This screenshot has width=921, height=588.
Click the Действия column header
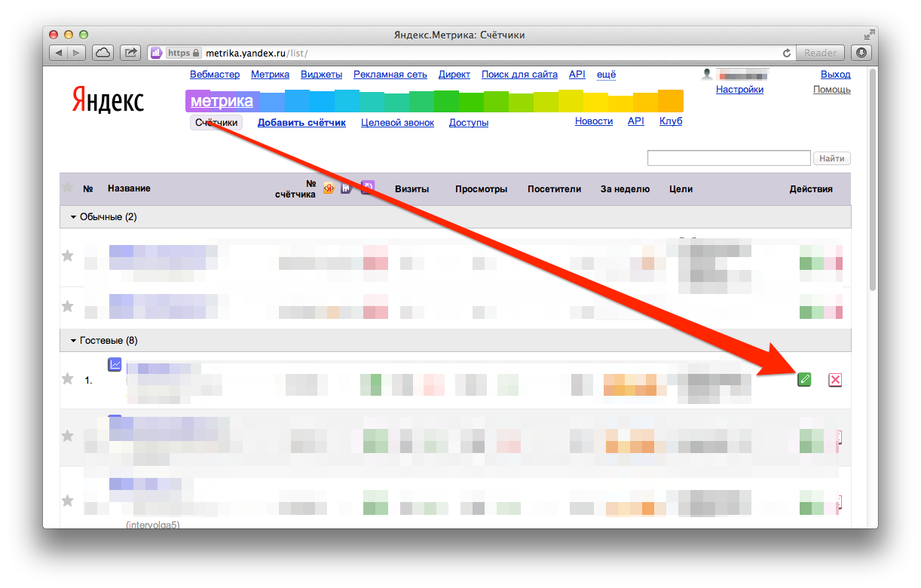(x=811, y=189)
